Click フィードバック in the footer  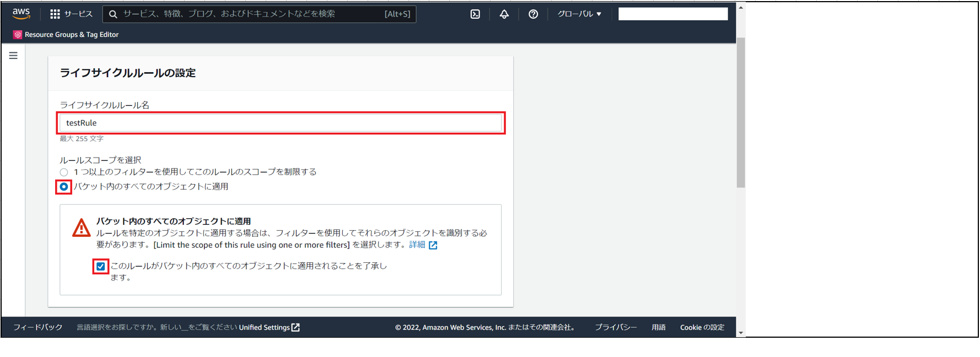(x=38, y=327)
